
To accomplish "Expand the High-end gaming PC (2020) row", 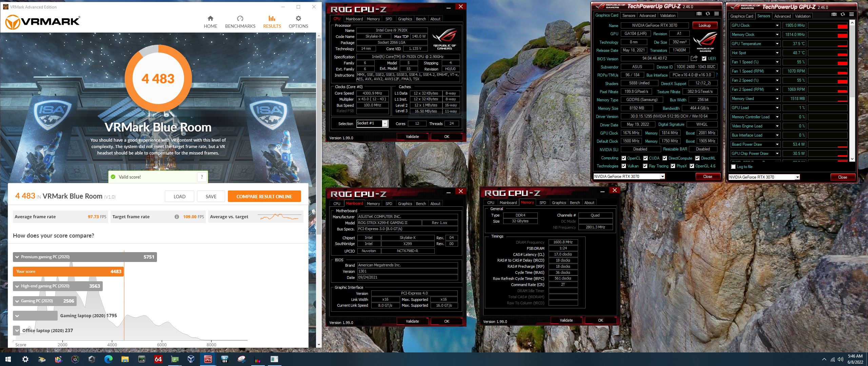I will click(x=17, y=286).
